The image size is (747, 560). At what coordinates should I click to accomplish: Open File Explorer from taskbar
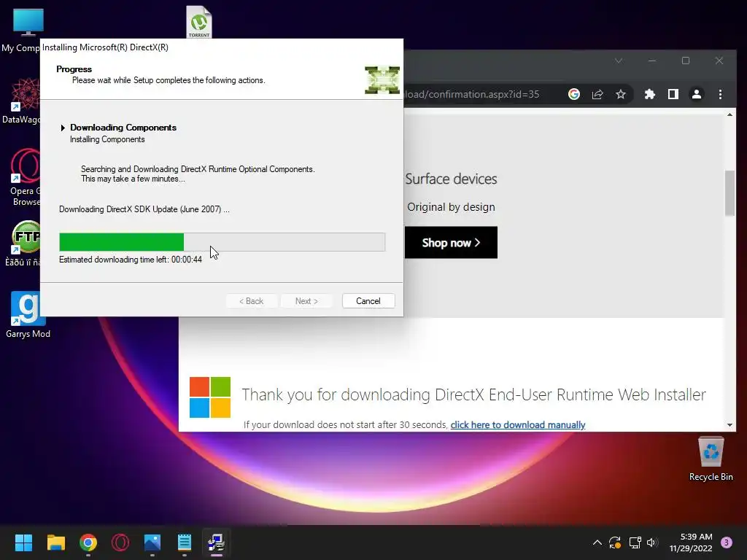click(55, 542)
